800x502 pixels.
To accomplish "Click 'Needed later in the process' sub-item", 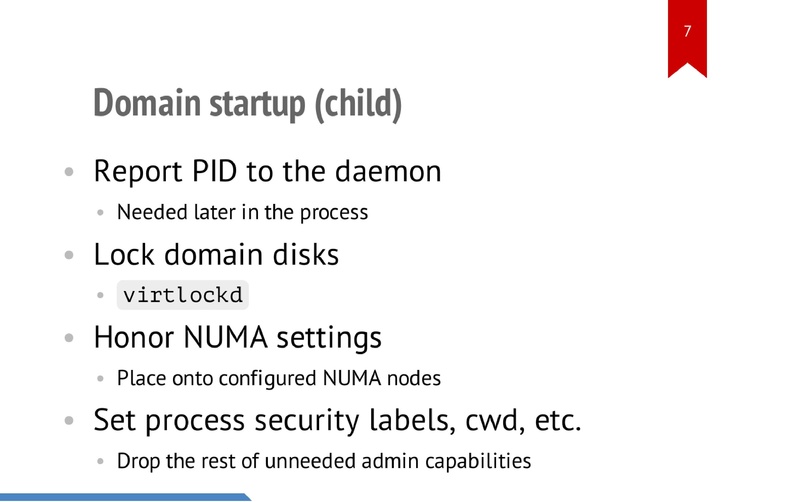I will tap(243, 212).
